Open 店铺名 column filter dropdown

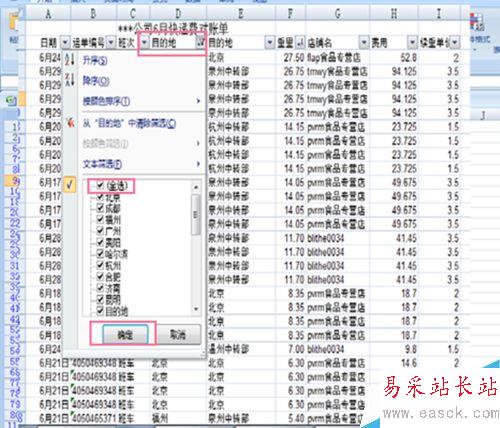[364, 43]
